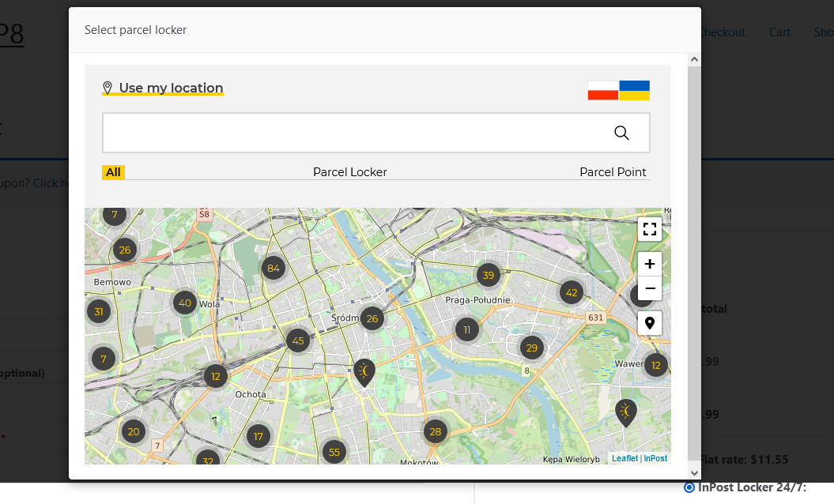Screen dimensions: 834x504
Task: Click the modal scrollbar down arrow
Action: [x=694, y=472]
